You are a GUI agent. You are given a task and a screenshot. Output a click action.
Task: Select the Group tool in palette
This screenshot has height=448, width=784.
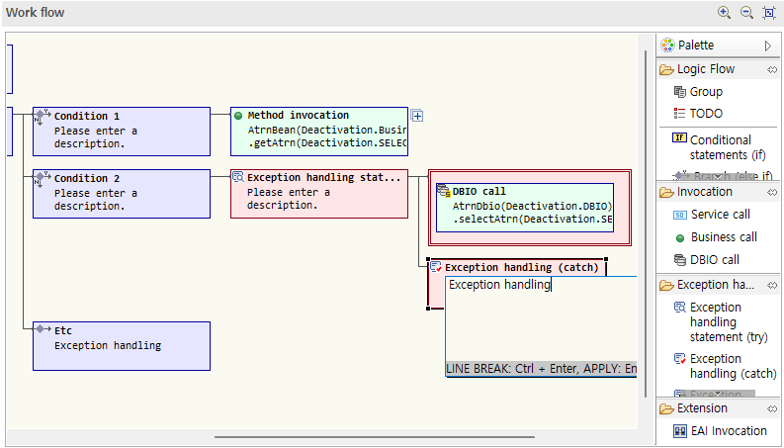click(705, 92)
